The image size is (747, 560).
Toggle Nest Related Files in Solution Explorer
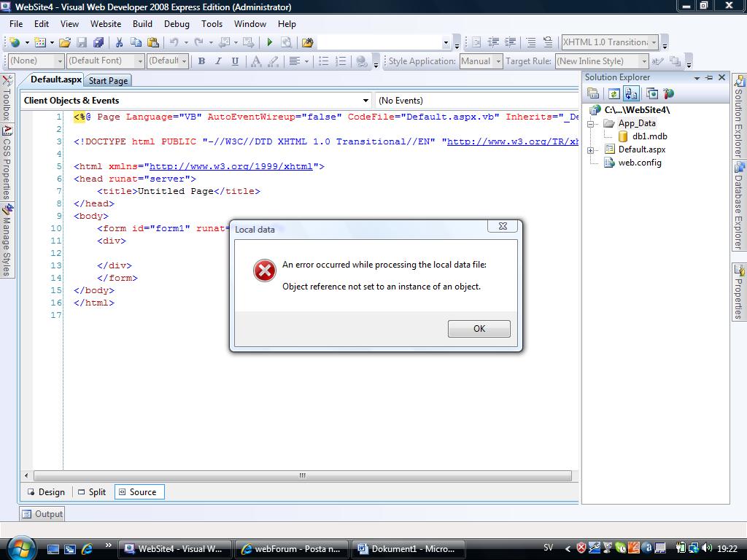631,94
